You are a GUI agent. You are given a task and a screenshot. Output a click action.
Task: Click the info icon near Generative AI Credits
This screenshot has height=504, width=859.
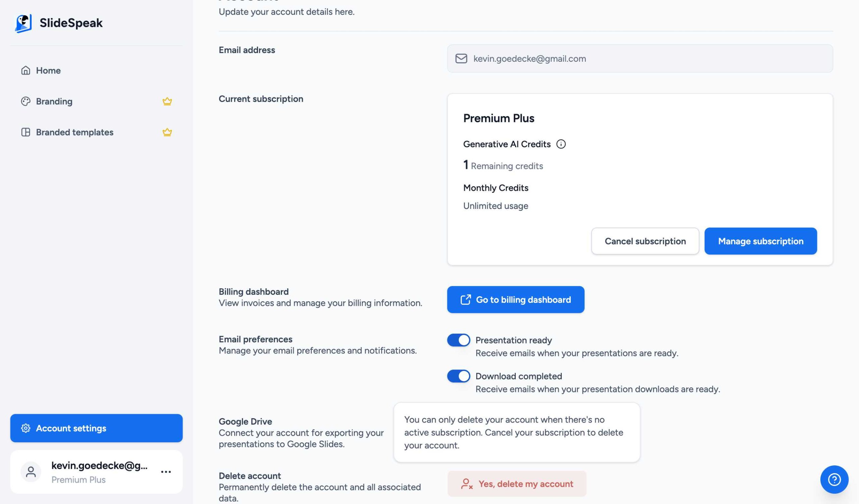(x=561, y=144)
